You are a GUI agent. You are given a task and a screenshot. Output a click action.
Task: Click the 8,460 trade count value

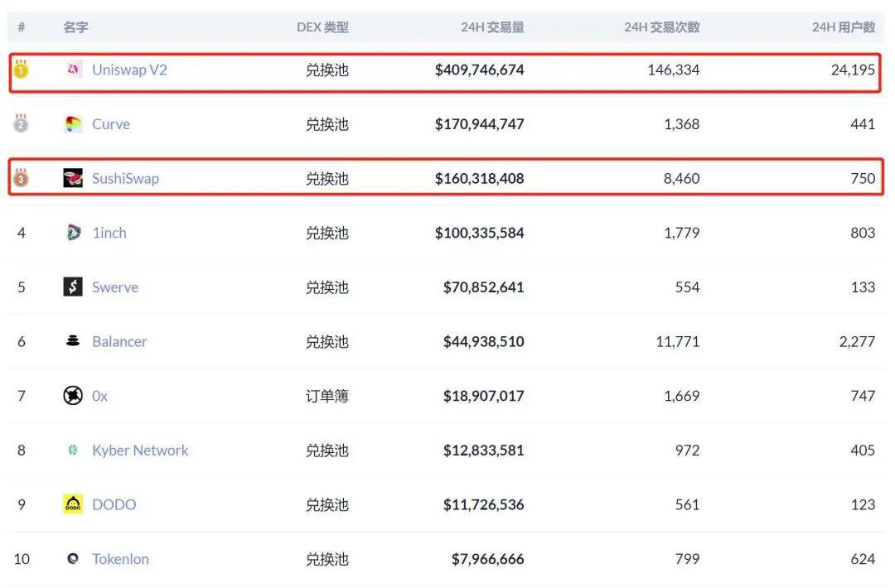(x=681, y=179)
